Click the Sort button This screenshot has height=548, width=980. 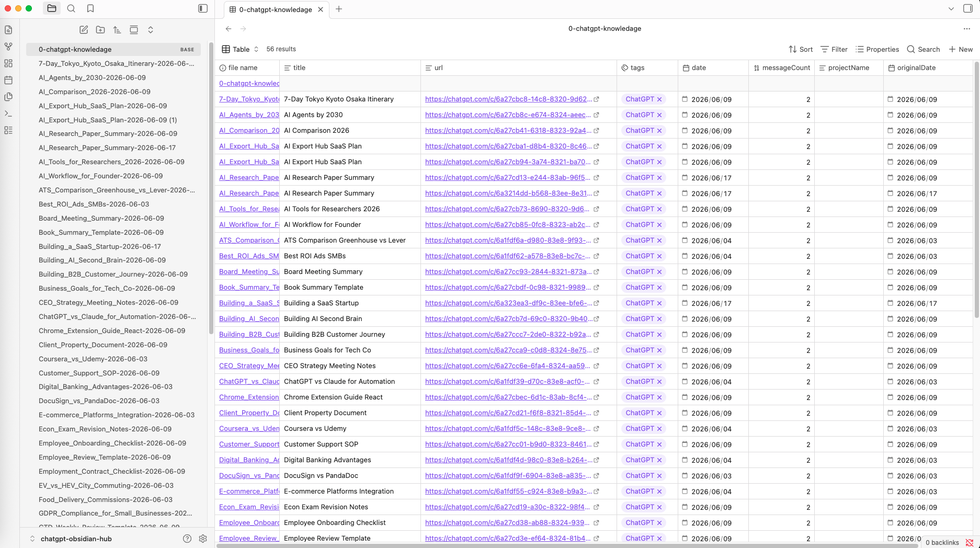coord(801,49)
